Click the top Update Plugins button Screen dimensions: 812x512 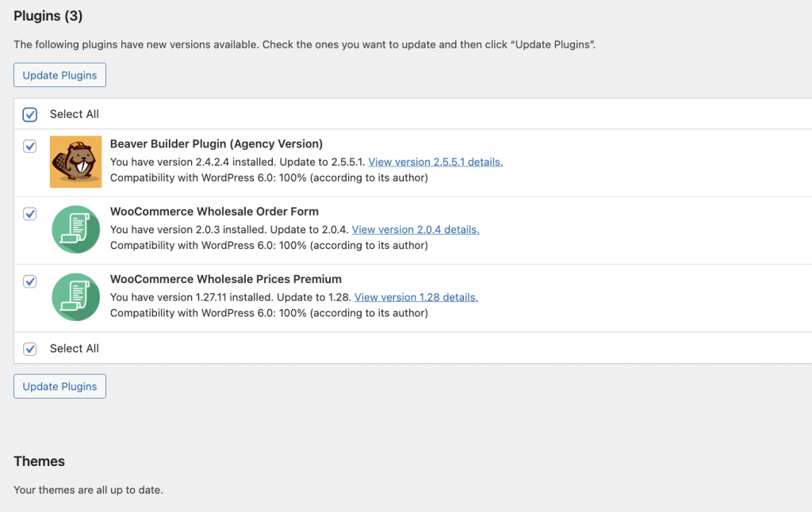tap(59, 75)
